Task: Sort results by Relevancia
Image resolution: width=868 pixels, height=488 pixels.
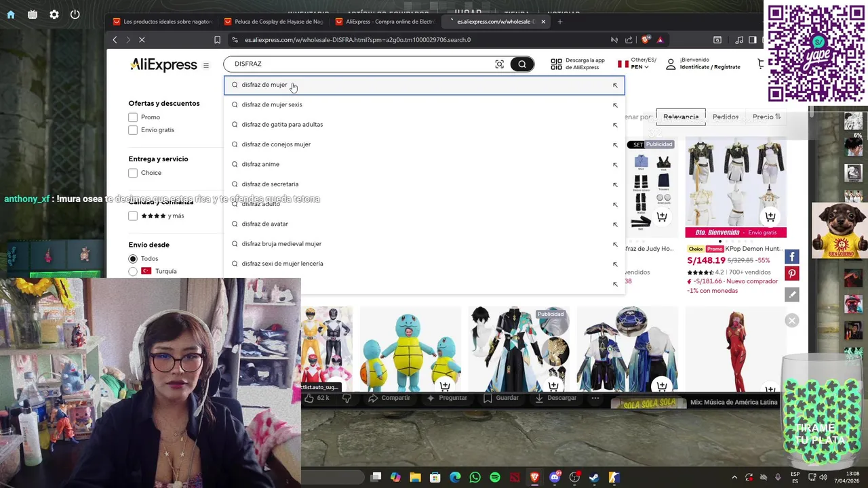Action: coord(681,117)
